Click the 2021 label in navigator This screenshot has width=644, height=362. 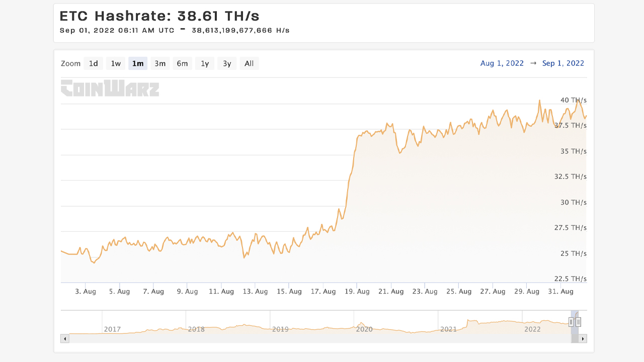(x=448, y=329)
